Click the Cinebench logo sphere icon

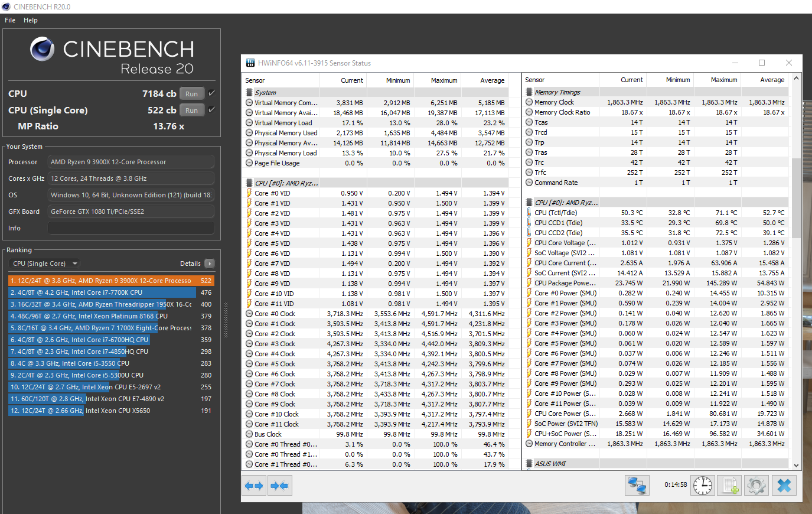42,49
